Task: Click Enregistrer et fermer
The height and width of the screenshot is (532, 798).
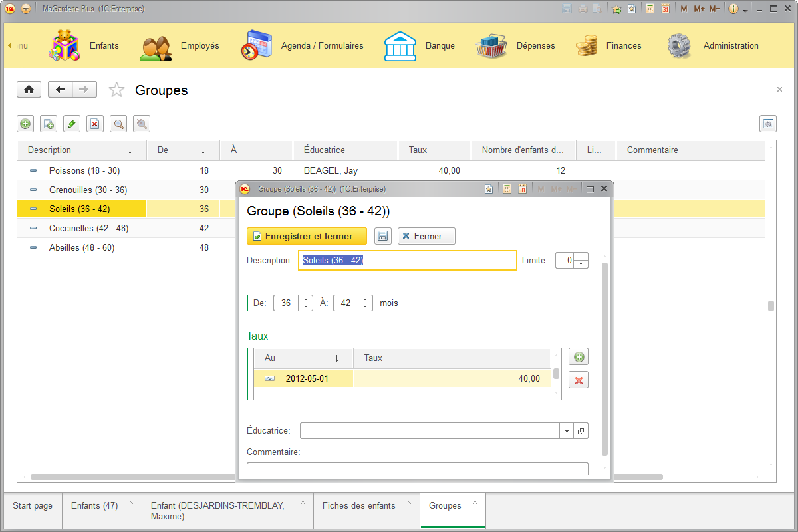Action: coord(307,235)
